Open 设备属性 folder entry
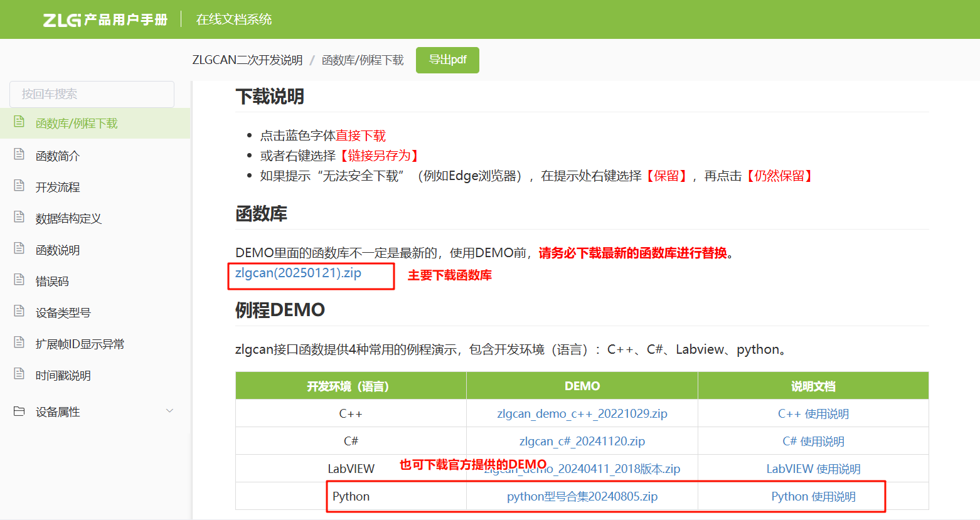 [x=58, y=412]
